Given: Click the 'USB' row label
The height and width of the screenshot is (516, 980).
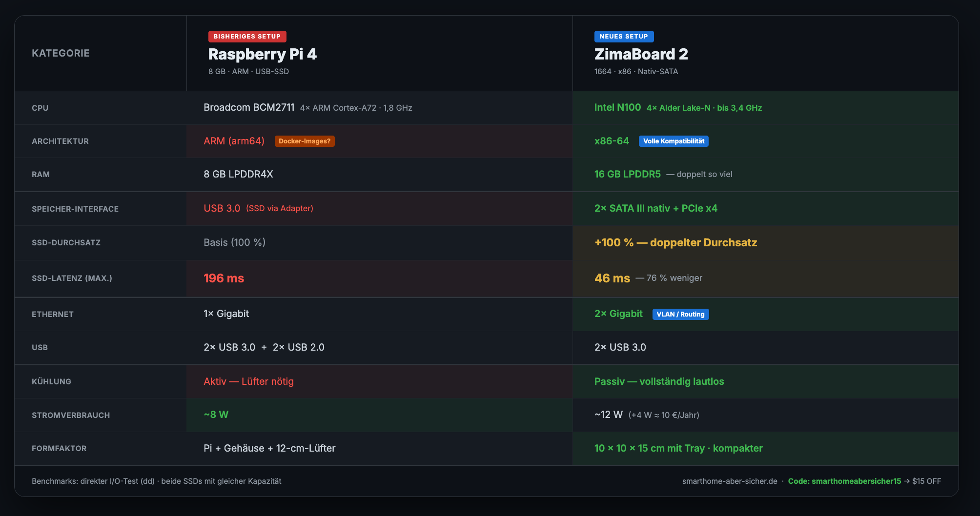Looking at the screenshot, I should 40,348.
